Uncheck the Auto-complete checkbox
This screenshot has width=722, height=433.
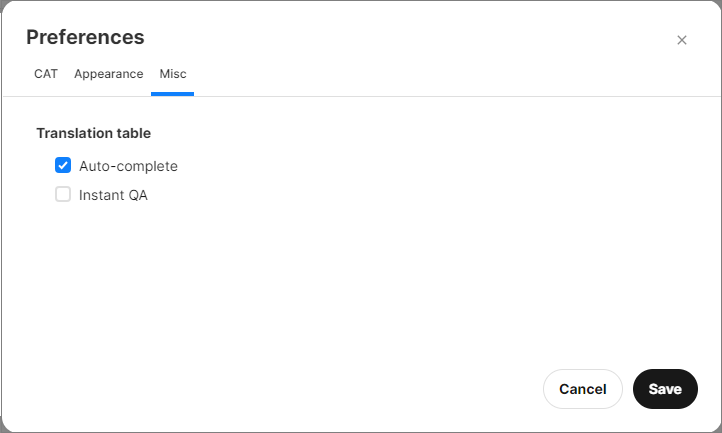(63, 166)
